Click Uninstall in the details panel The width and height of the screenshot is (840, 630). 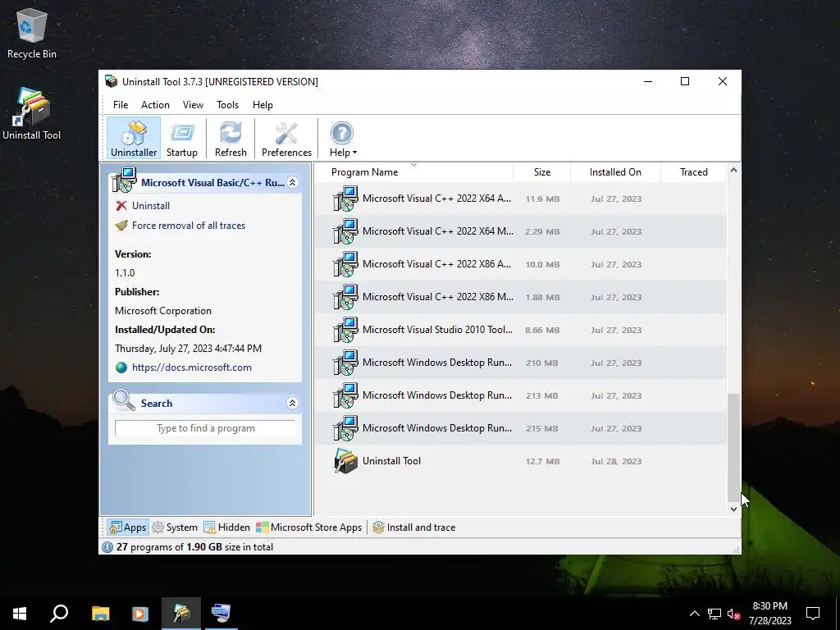tap(151, 206)
